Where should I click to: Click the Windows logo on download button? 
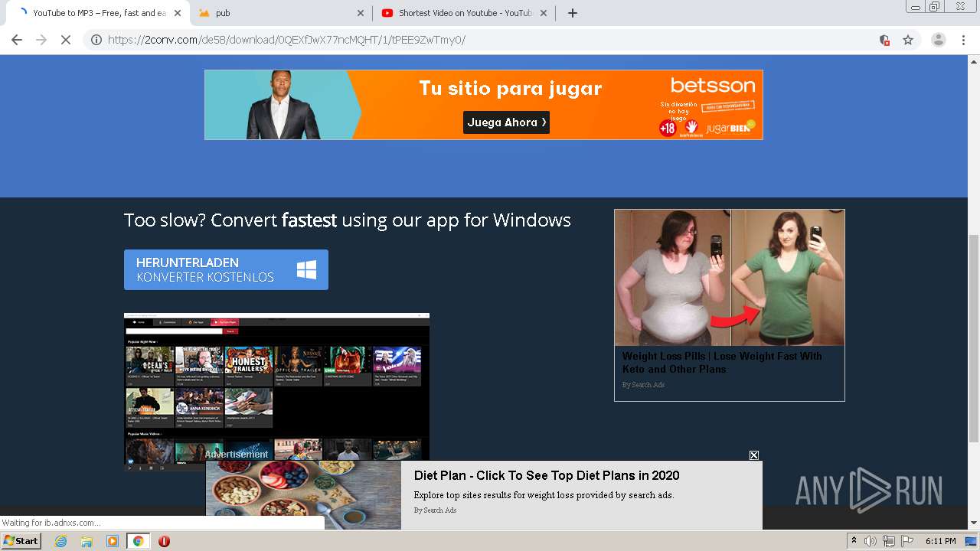tap(307, 269)
